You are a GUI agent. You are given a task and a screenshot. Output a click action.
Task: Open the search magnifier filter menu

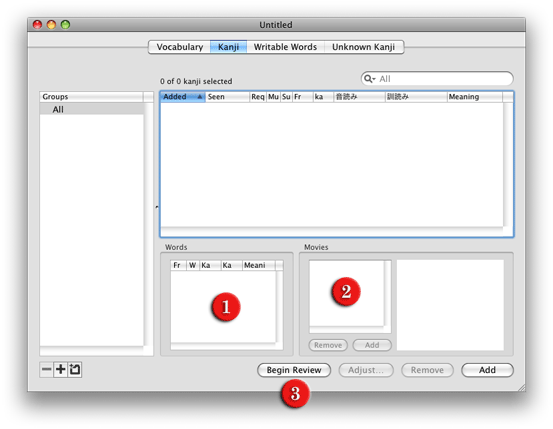point(369,79)
